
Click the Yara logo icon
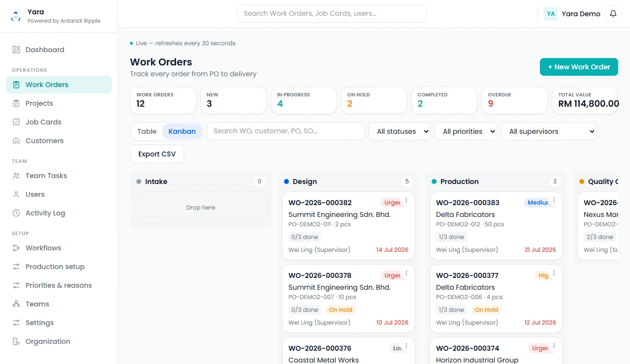(16, 16)
